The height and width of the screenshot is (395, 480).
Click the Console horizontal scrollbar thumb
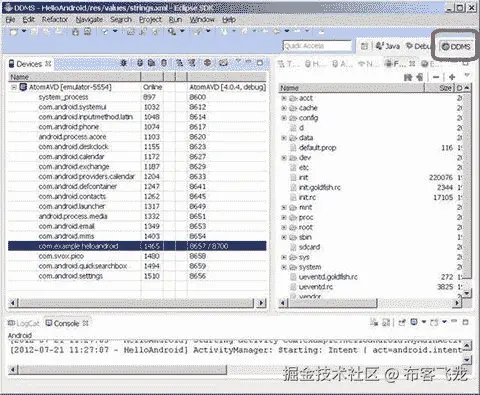click(x=123, y=369)
